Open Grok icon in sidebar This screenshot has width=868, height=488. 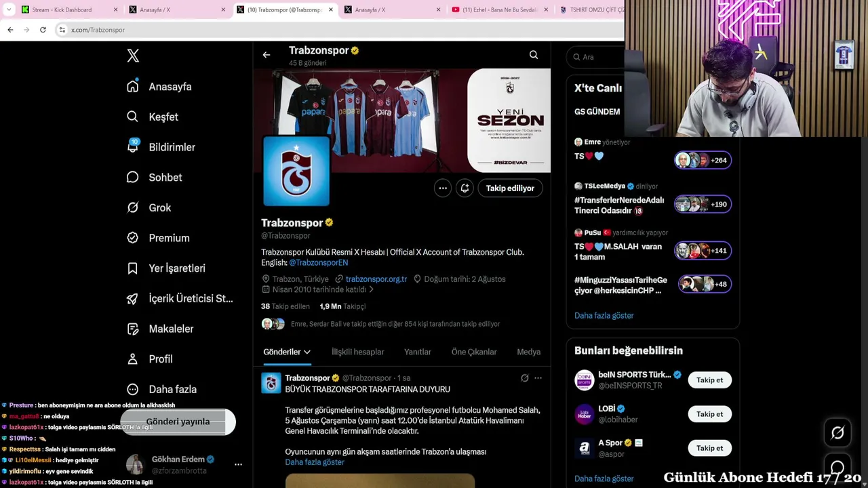point(133,207)
